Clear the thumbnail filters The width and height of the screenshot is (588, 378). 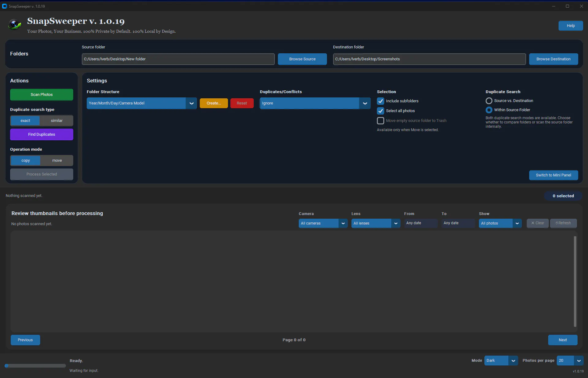[537, 223]
